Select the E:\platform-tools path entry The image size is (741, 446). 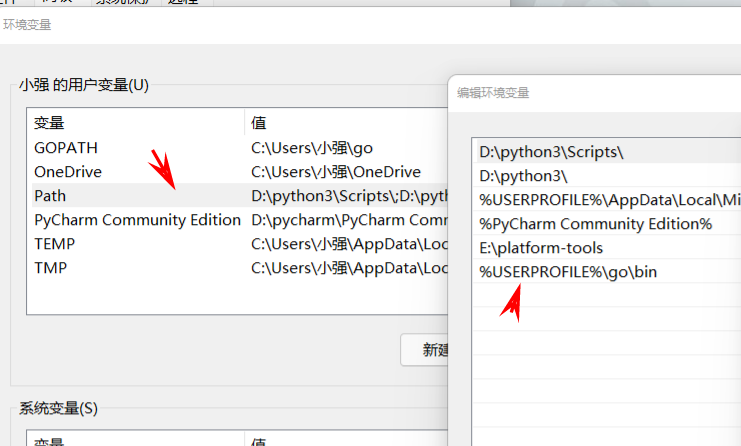pos(607,248)
